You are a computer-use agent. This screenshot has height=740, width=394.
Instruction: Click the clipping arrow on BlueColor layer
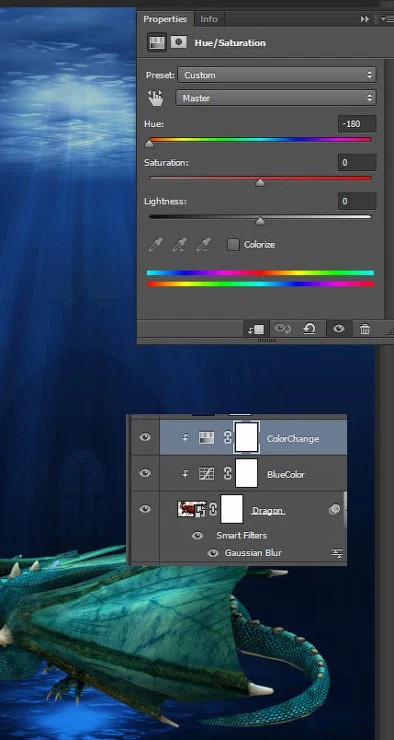tap(186, 474)
